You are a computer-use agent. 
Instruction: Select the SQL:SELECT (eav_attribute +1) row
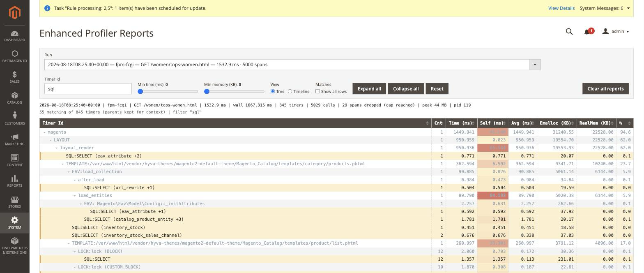pyautogui.click(x=336, y=212)
